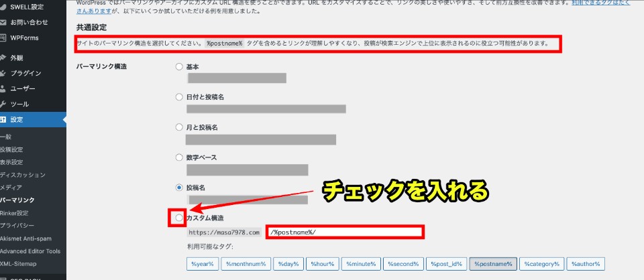Check the カスタム構造 radio button
This screenshot has width=644, height=280.
(x=179, y=218)
